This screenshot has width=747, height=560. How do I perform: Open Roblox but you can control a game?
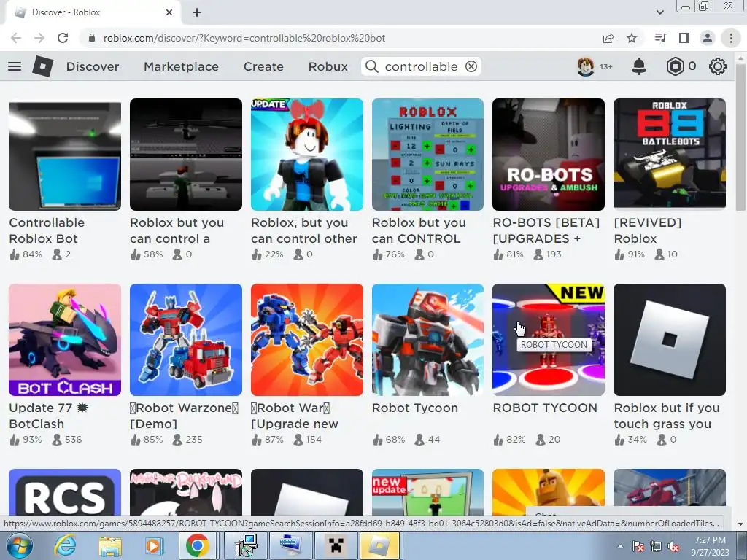point(186,155)
